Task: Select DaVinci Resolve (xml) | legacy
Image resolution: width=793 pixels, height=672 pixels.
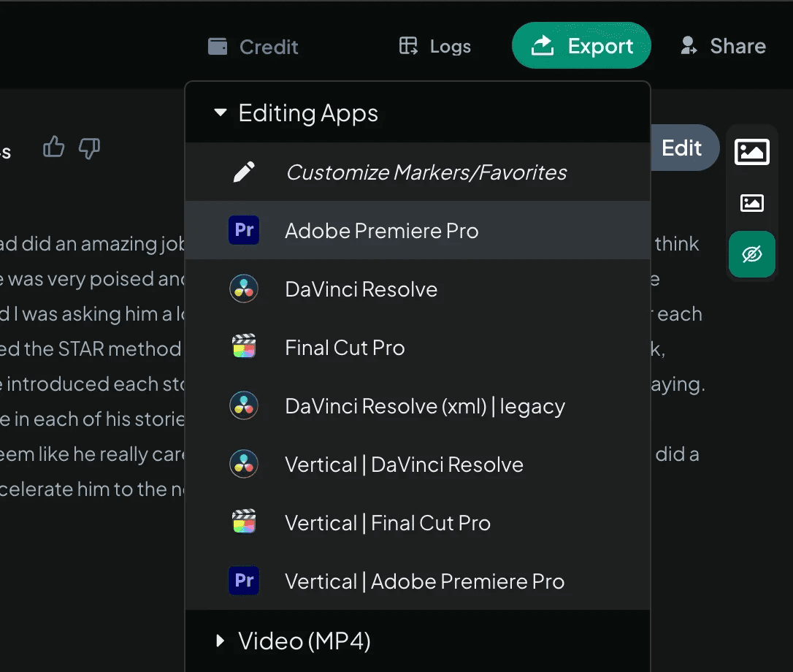Action: (418, 406)
